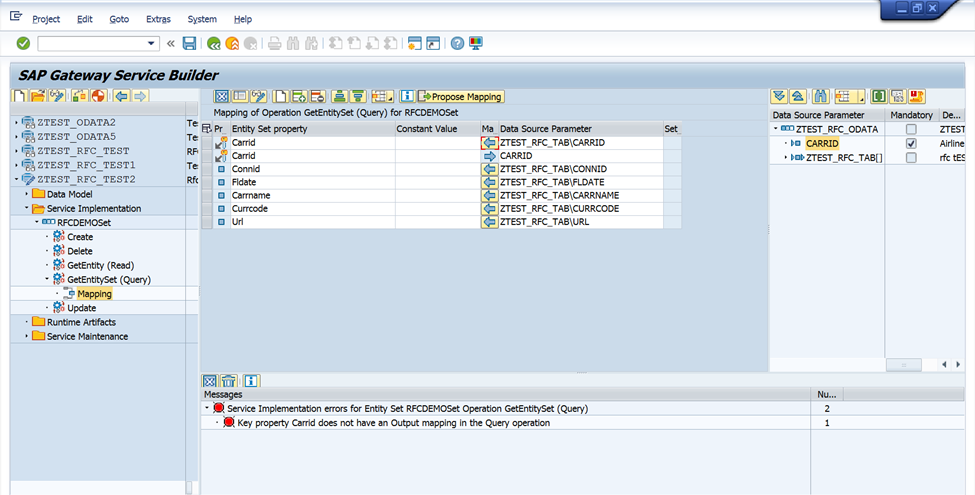The width and height of the screenshot is (975, 495).
Task: Open the Project menu
Action: [x=46, y=19]
